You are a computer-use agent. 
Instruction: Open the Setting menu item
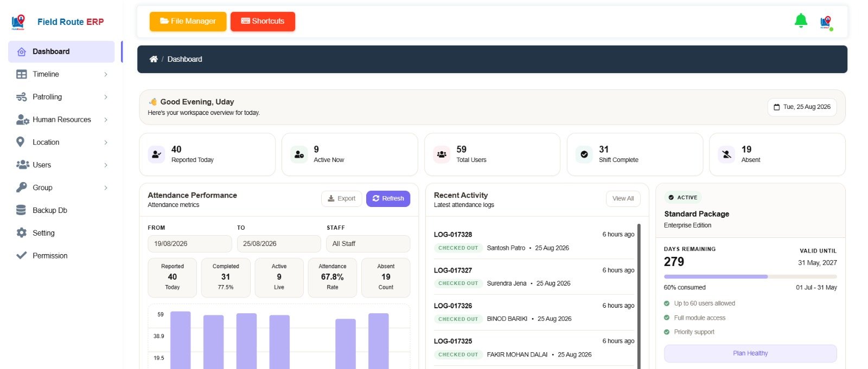(x=61, y=233)
